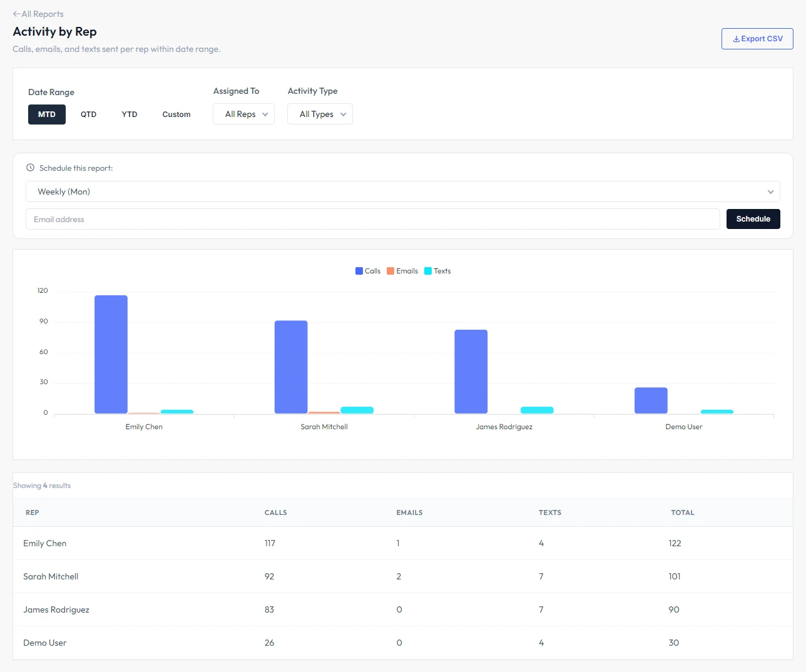
Task: Toggle the Texts legend swatch
Action: point(428,271)
